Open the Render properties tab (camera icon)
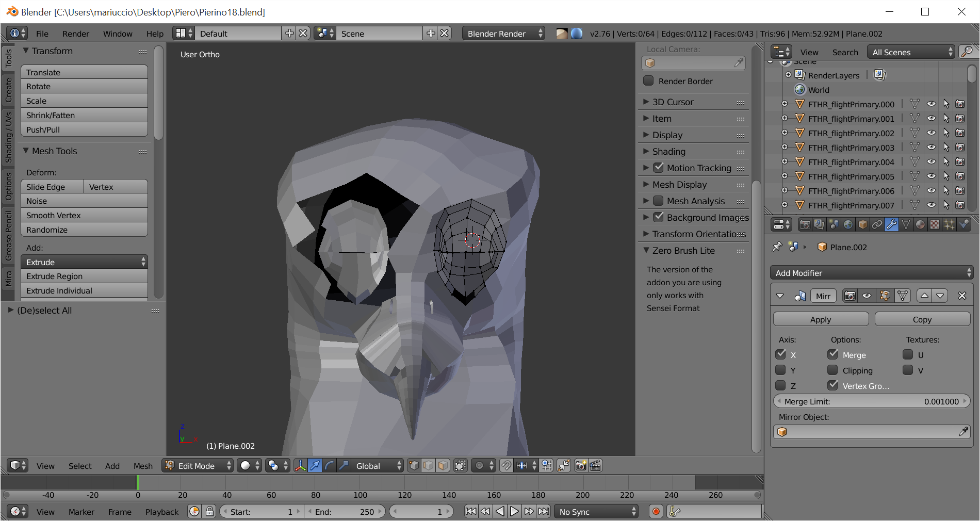 (804, 224)
